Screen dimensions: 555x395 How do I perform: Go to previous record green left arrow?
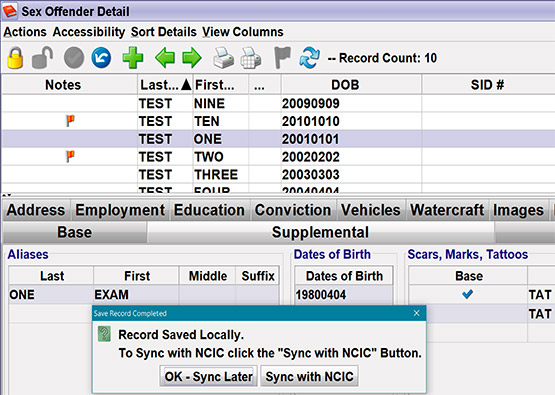165,58
